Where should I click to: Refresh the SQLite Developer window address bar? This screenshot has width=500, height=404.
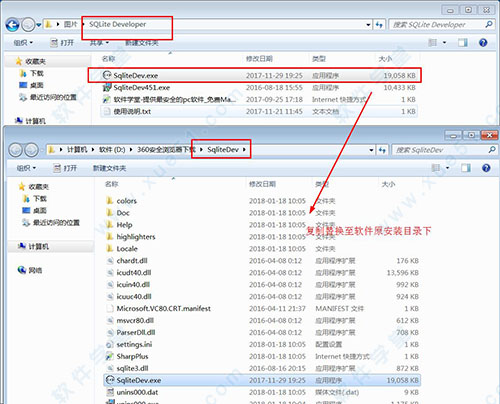[x=379, y=24]
